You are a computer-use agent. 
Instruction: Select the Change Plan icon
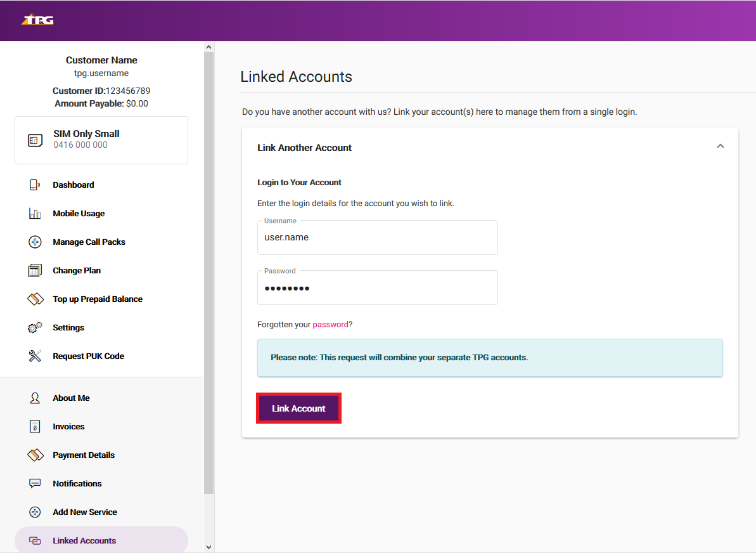(36, 270)
